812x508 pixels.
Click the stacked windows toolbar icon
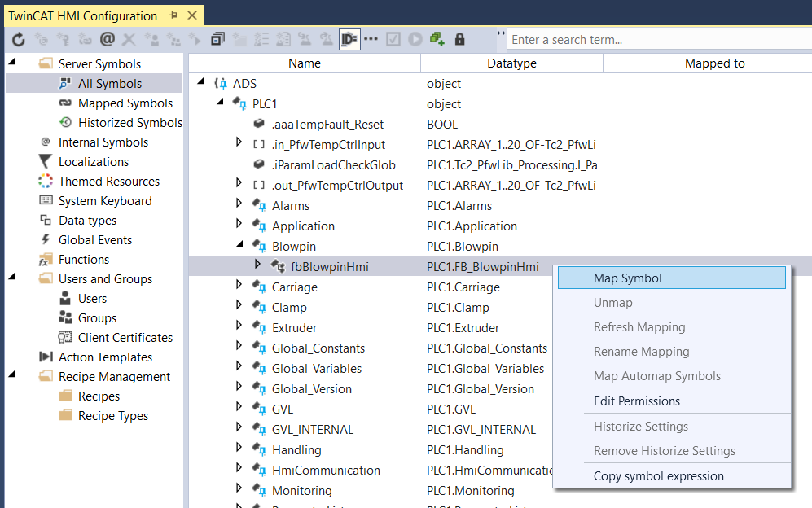(217, 39)
